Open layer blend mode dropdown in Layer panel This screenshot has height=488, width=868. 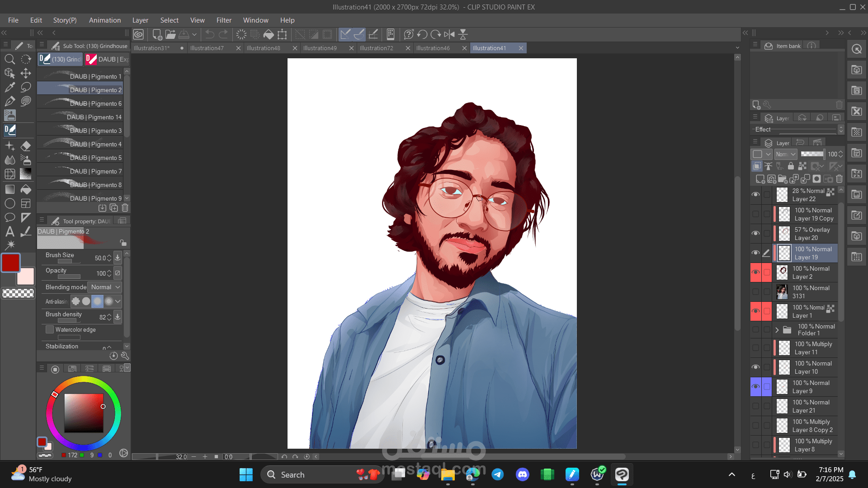click(786, 154)
